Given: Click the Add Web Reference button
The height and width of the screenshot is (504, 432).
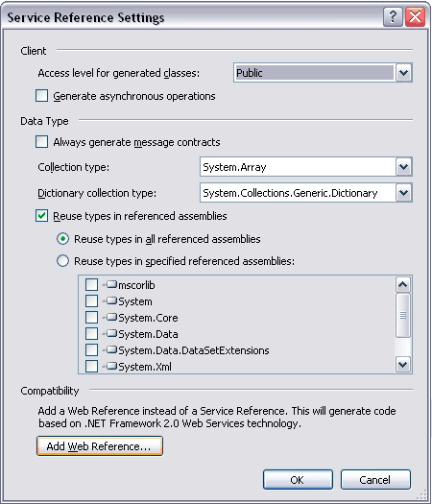Looking at the screenshot, I should click(x=100, y=446).
